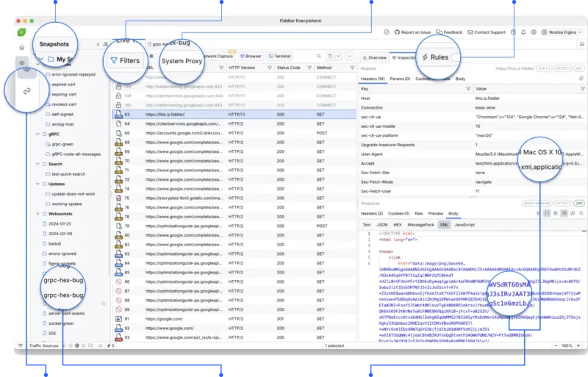
Task: Select the JavaScript body format
Action: [465, 225]
